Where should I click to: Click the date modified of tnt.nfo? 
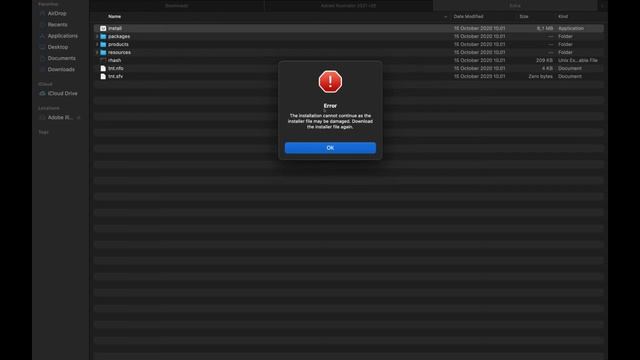(x=479, y=68)
